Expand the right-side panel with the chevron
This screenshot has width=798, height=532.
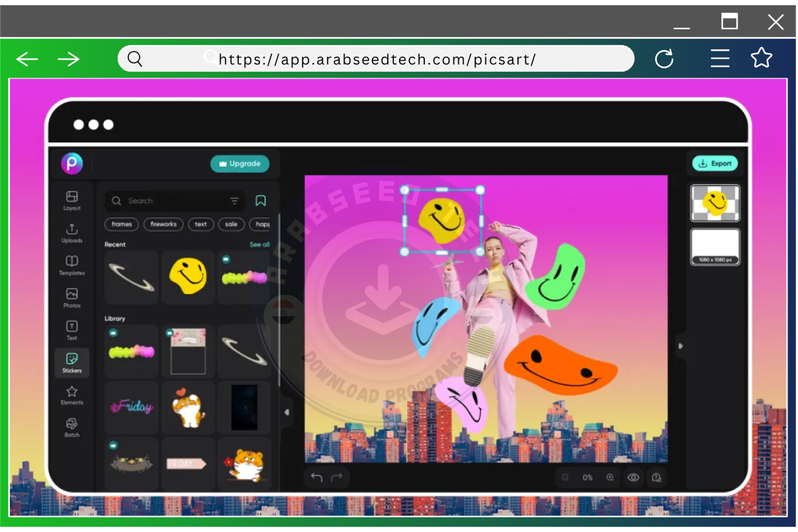(680, 345)
